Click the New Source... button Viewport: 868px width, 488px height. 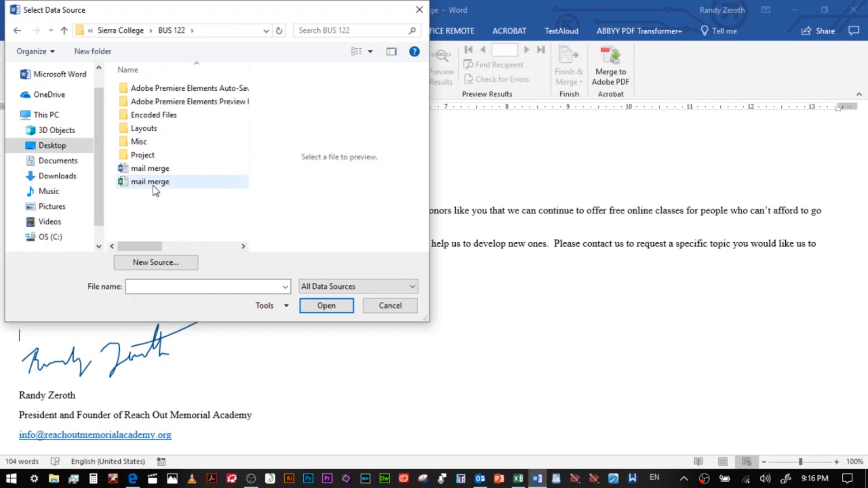point(156,263)
